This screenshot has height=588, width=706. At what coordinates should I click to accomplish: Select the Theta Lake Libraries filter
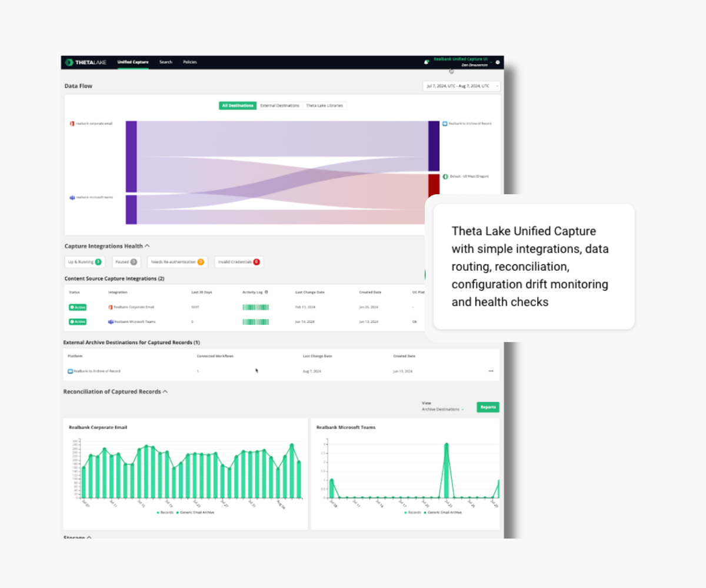click(x=325, y=105)
